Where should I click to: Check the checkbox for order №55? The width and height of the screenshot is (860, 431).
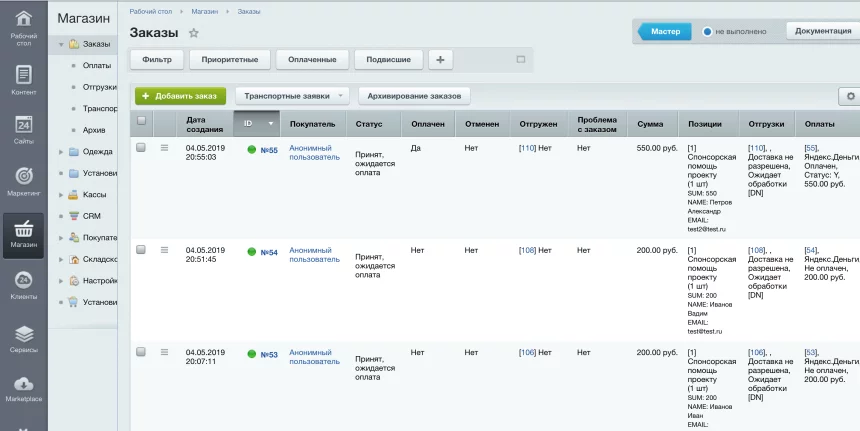141,148
